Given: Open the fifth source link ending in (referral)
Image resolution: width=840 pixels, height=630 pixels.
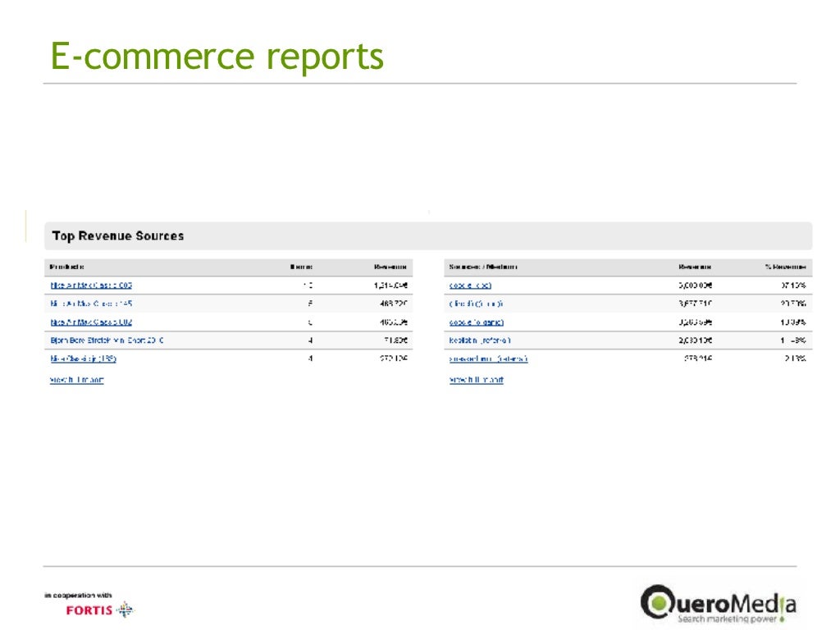Looking at the screenshot, I should [x=489, y=358].
